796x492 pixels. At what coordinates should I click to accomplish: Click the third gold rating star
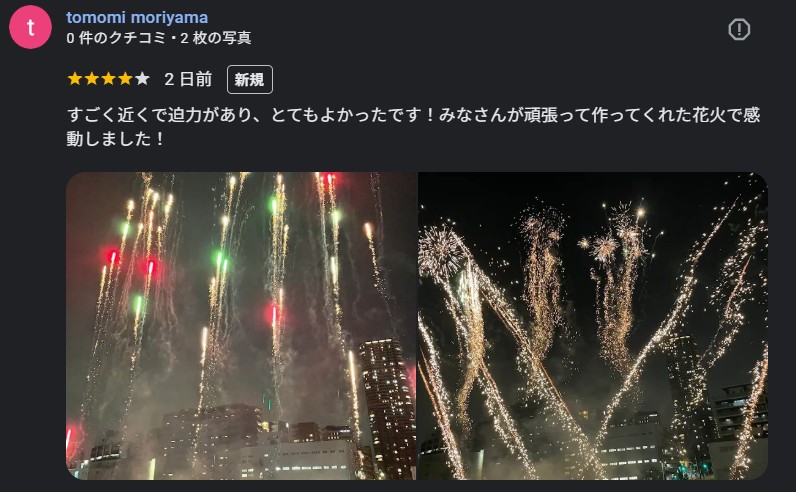tap(108, 79)
